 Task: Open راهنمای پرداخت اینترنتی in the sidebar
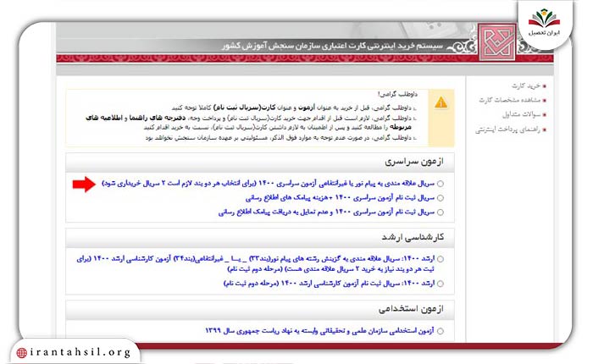point(507,130)
